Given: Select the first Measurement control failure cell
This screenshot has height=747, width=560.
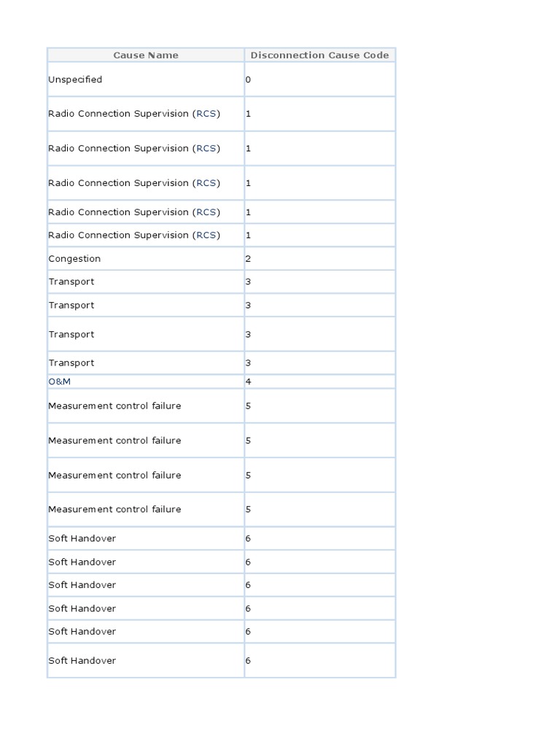Looking at the screenshot, I should (x=146, y=406).
